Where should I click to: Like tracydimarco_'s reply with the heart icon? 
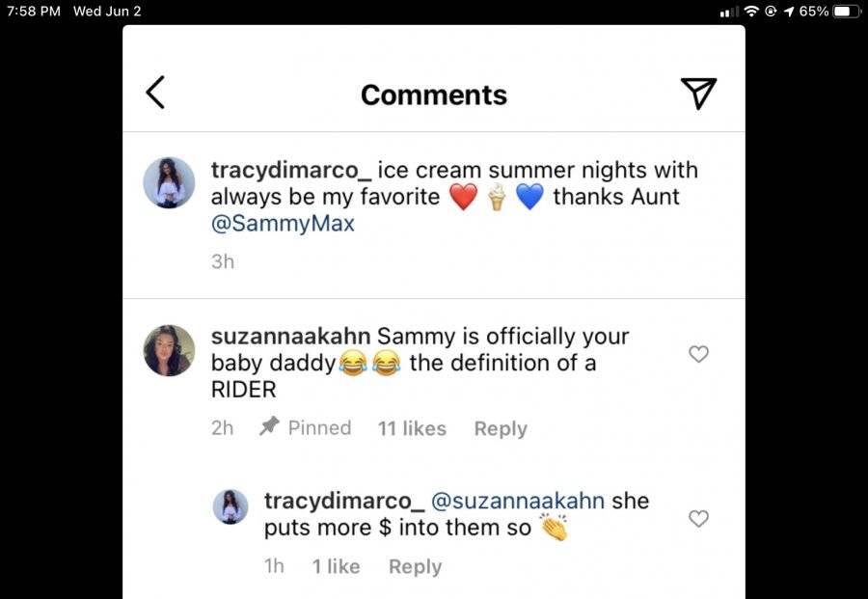pyautogui.click(x=698, y=519)
